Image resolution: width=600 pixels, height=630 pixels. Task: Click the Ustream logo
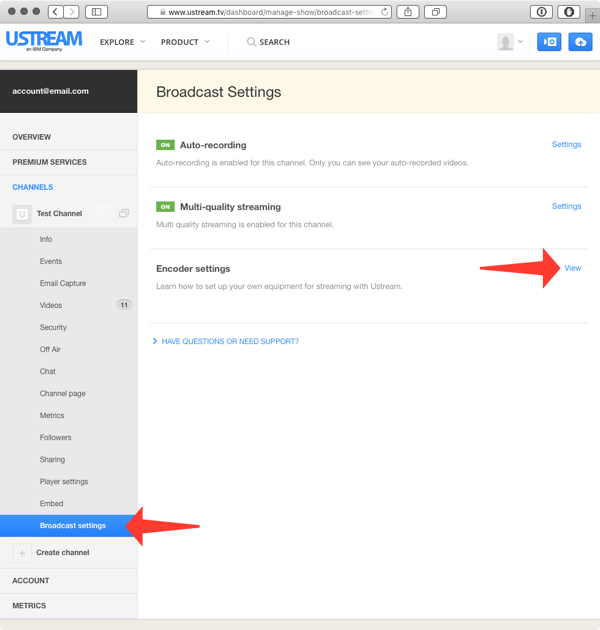pyautogui.click(x=44, y=41)
